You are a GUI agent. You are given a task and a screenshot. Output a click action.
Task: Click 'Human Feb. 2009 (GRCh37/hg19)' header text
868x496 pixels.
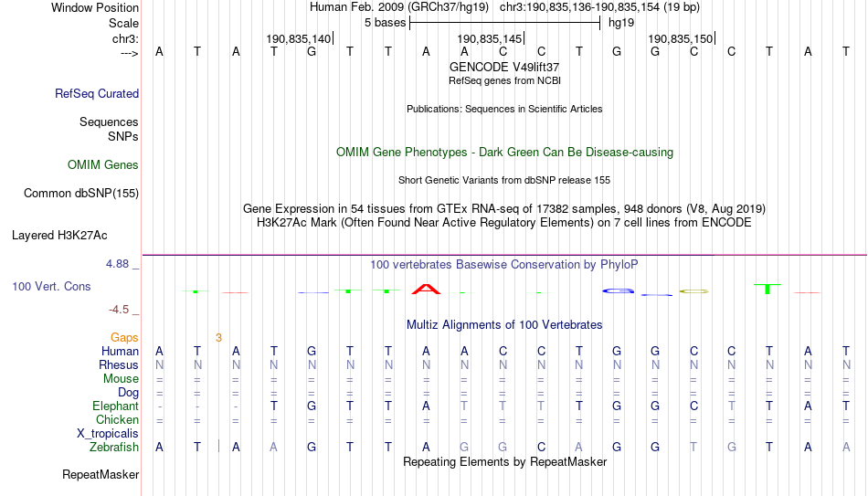pyautogui.click(x=399, y=7)
